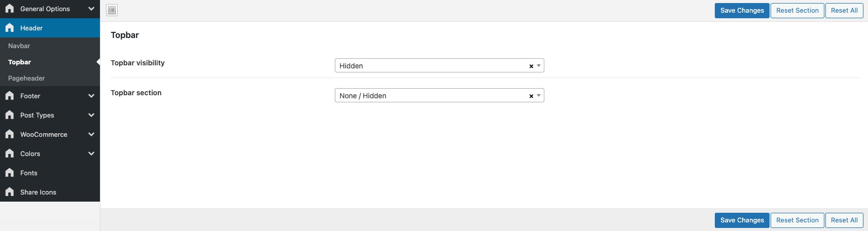
Task: Click the home icon beside Share Icons
Action: click(10, 192)
